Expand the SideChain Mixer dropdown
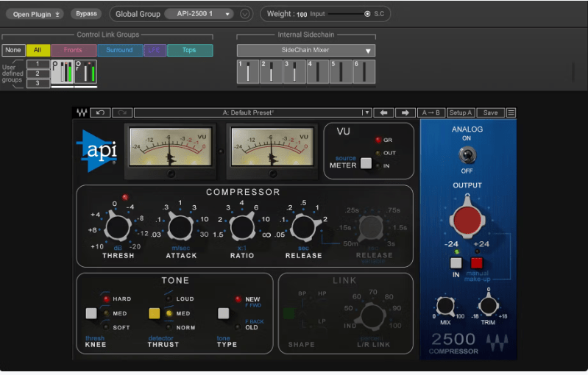Screen dimensions: 588x375 tap(306, 50)
